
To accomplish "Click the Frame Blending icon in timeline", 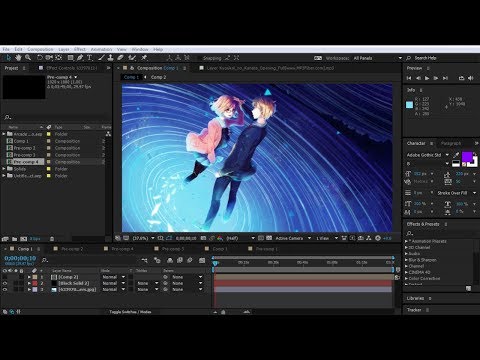I will coord(180,260).
